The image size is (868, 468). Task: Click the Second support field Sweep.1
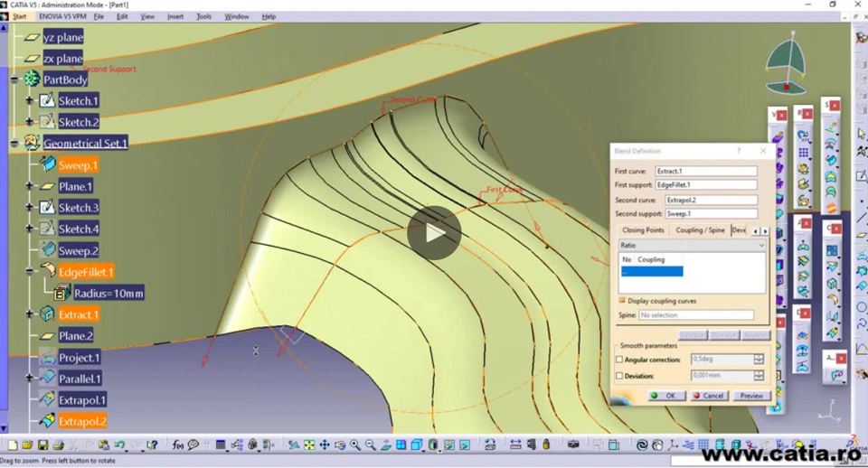pyautogui.click(x=712, y=213)
